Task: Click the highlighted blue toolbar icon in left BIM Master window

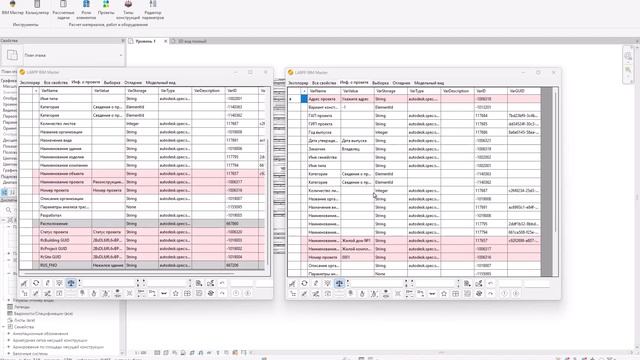Action: click(x=71, y=283)
